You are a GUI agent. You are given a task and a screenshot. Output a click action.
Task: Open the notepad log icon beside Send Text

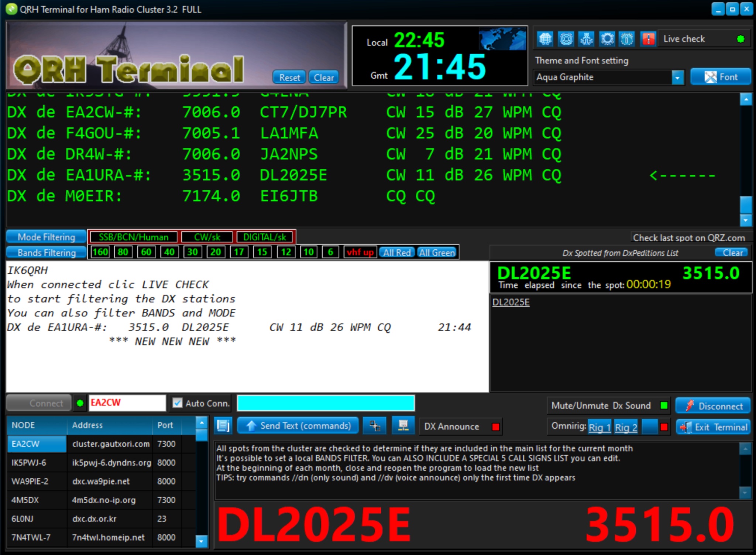click(x=223, y=425)
